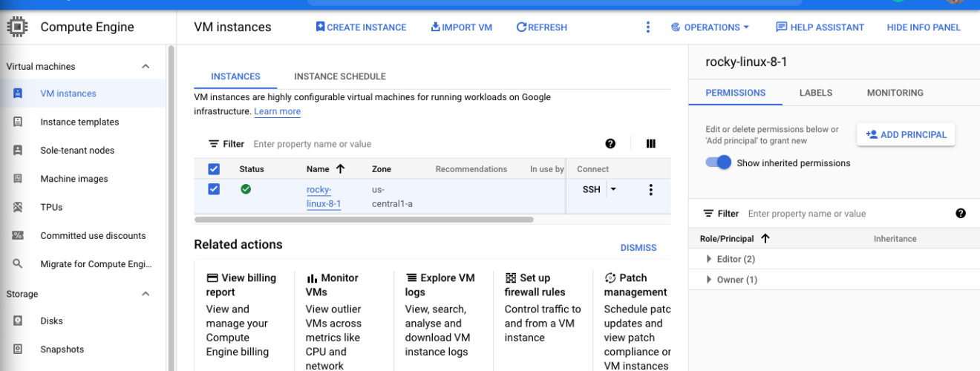Image resolution: width=980 pixels, height=371 pixels.
Task: Click the Recommendations column header
Action: point(471,169)
